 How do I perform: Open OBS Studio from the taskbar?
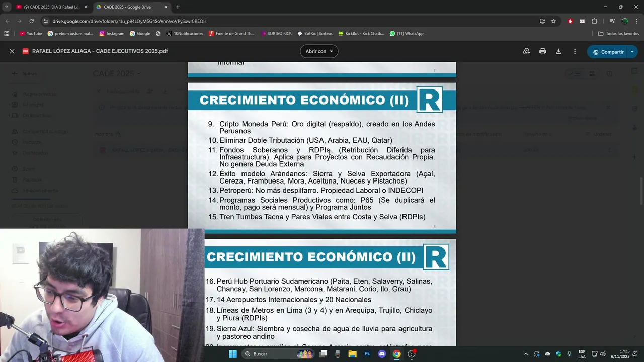tap(412, 354)
